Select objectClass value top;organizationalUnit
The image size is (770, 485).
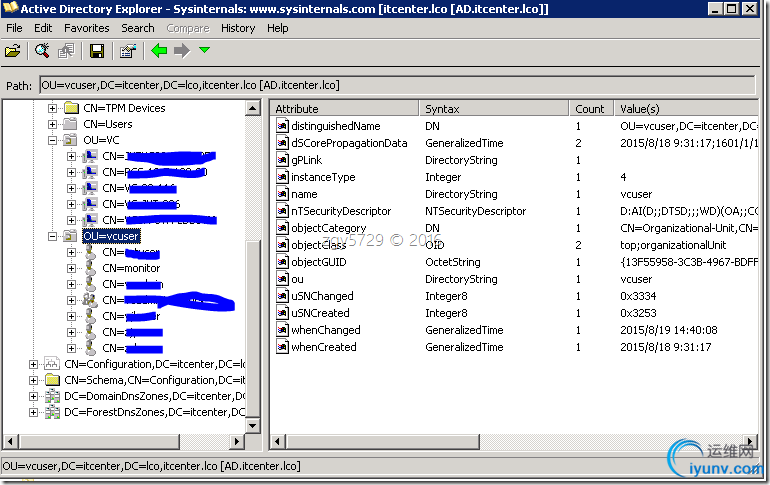tap(673, 245)
